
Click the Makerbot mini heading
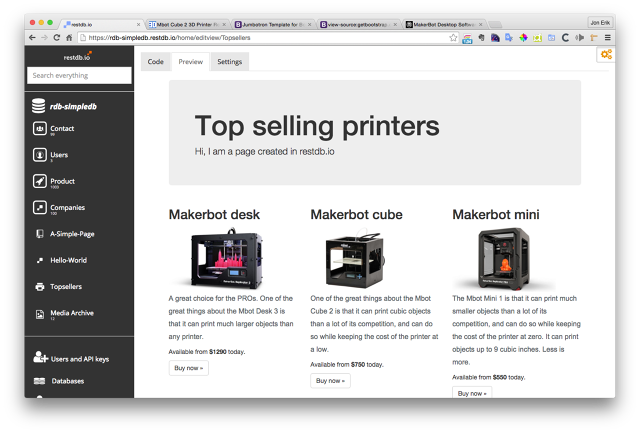click(x=496, y=215)
